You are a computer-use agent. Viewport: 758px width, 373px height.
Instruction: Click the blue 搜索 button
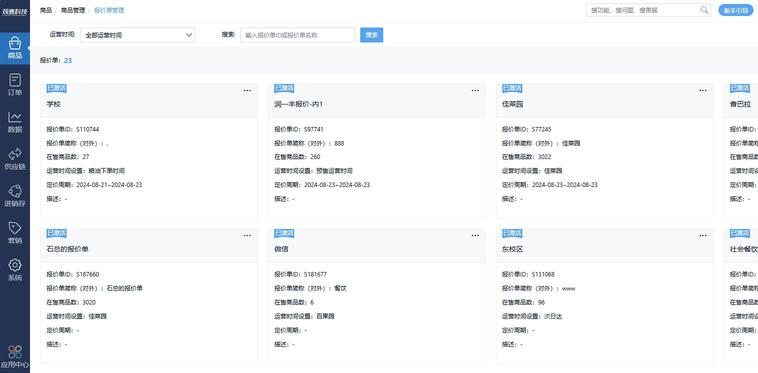pyautogui.click(x=371, y=35)
